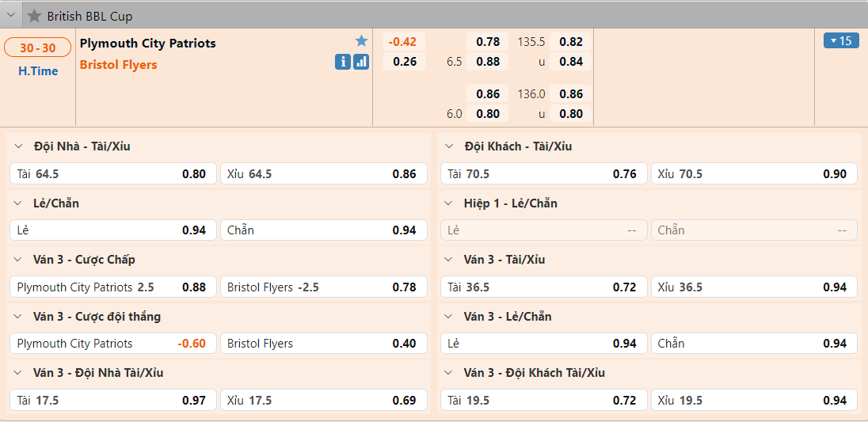Click the Bristol Flyers team name

[119, 65]
